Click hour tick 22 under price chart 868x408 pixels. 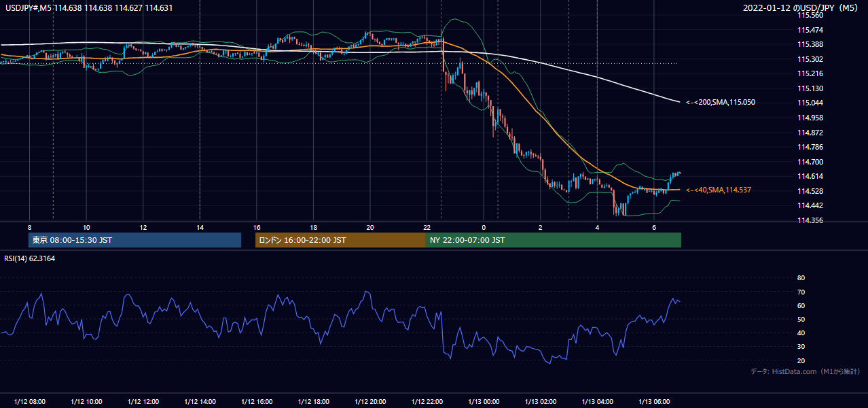pos(427,227)
